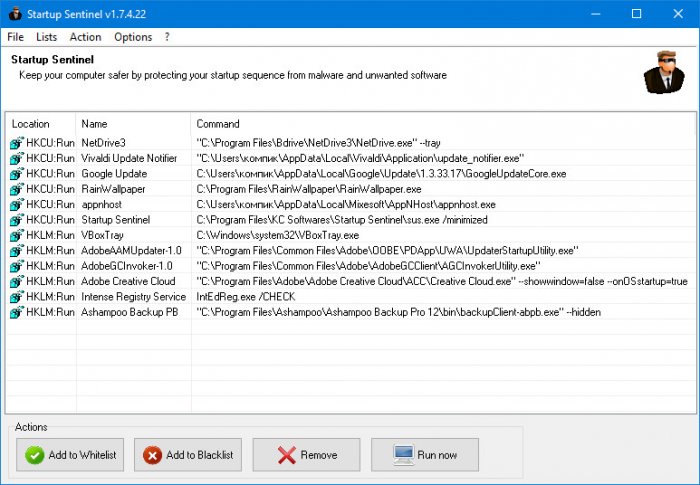The image size is (700, 485).
Task: Select the registry icon of AdobeAAMUpdater-1.0 row
Action: [x=17, y=251]
